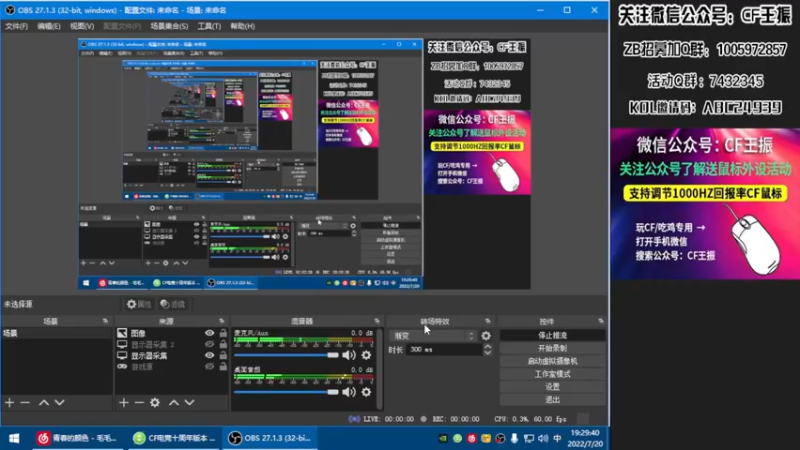Undock the Mixer (混音器) panel
Image resolution: width=800 pixels, height=450 pixels.
click(377, 321)
